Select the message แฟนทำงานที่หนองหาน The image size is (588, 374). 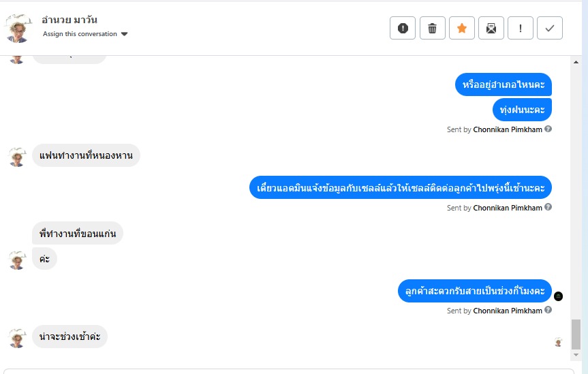(86, 155)
